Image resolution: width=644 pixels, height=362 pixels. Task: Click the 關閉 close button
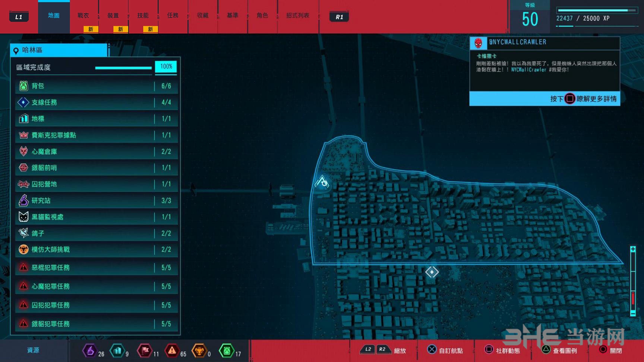click(610, 350)
